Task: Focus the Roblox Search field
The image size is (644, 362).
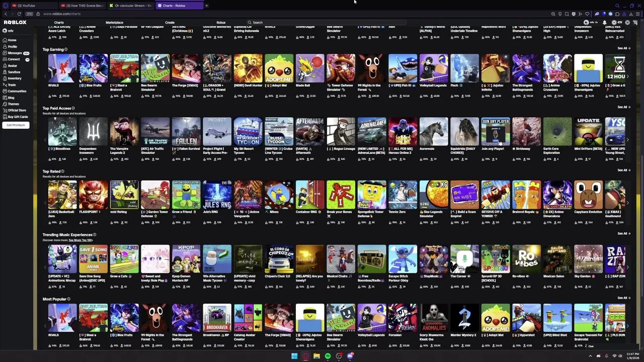Action: (326, 23)
